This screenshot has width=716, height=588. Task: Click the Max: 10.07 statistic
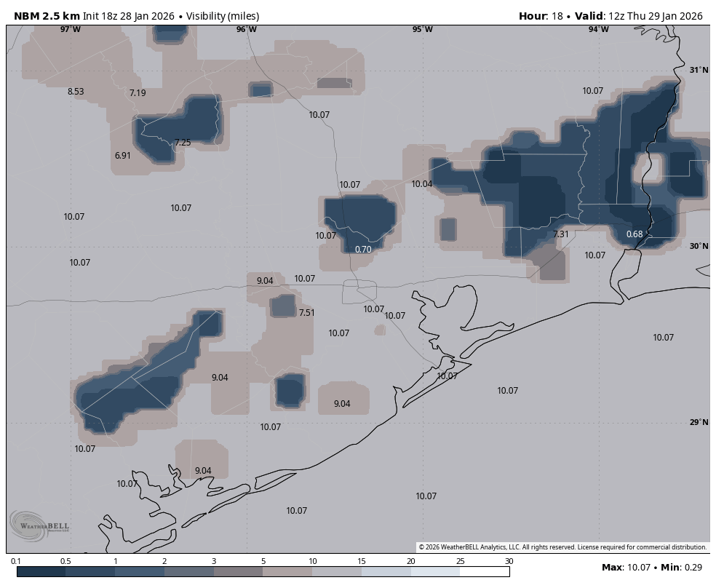[626, 567]
